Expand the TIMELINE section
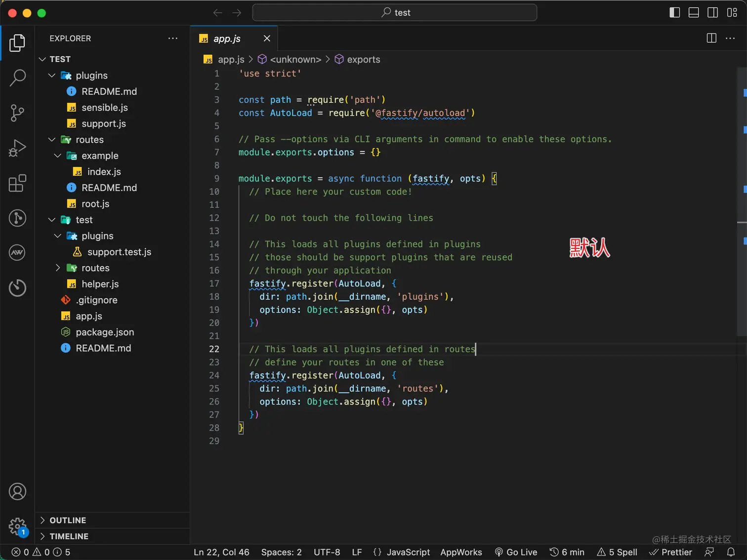747x560 pixels. coord(113,536)
